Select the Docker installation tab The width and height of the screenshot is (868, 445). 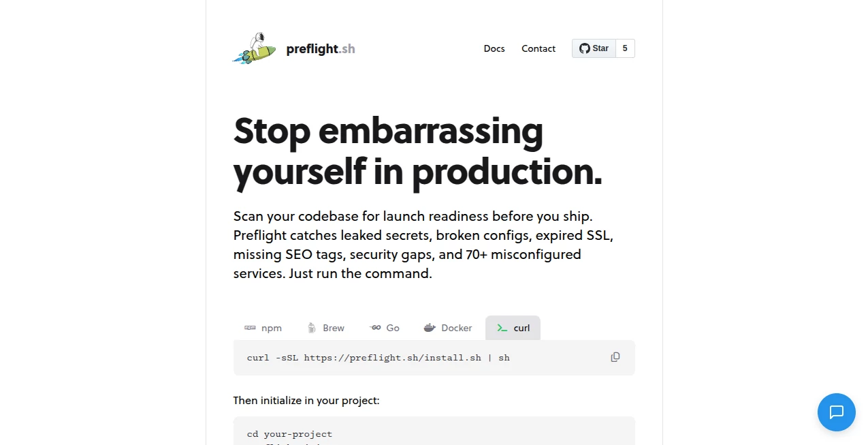[447, 328]
